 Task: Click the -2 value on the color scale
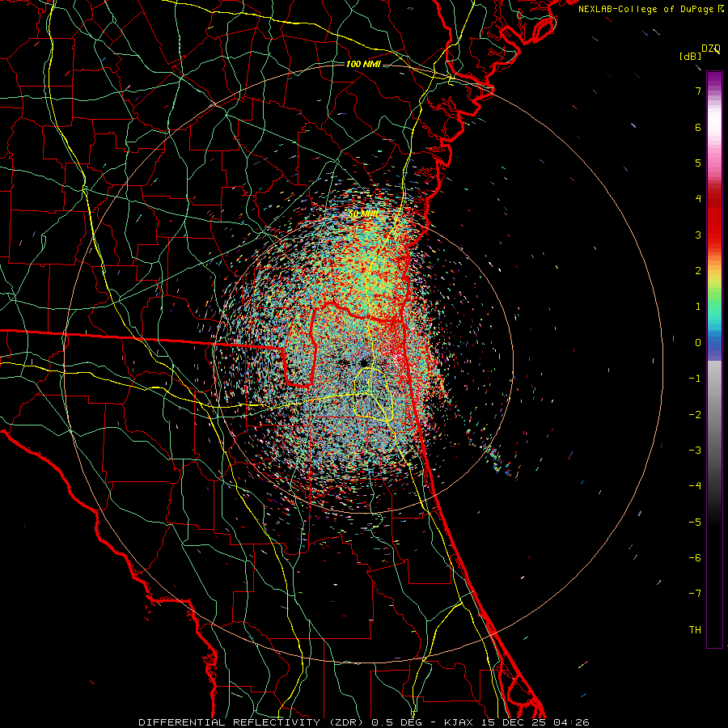click(x=695, y=415)
